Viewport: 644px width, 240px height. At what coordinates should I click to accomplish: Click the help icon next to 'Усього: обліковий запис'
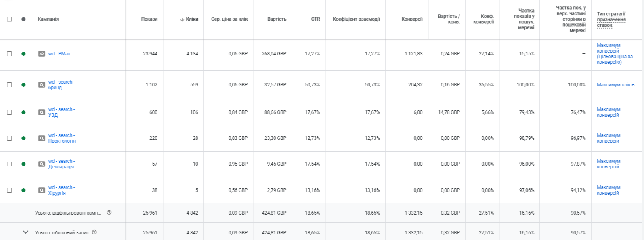tap(94, 232)
